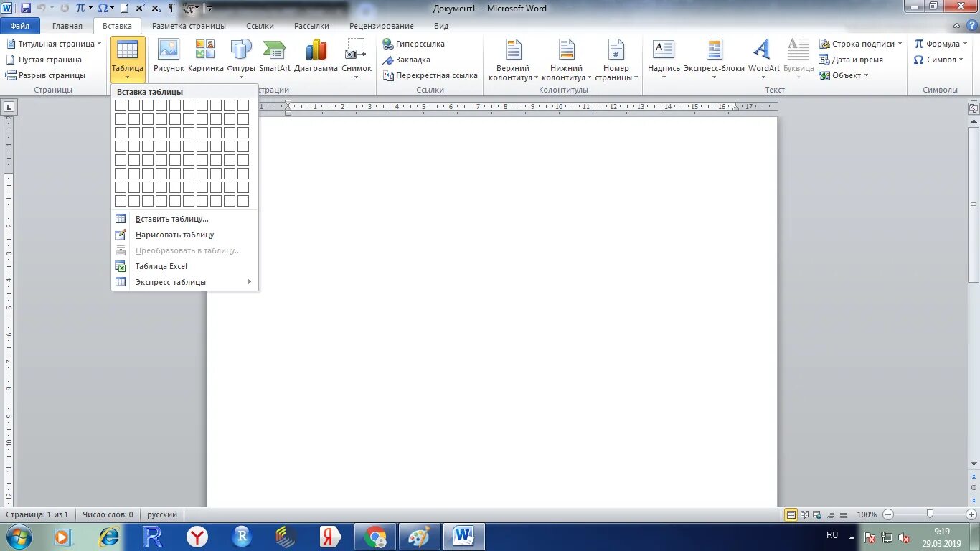980x551 pixels.
Task: Insert a Надпись text box
Action: pos(664,59)
